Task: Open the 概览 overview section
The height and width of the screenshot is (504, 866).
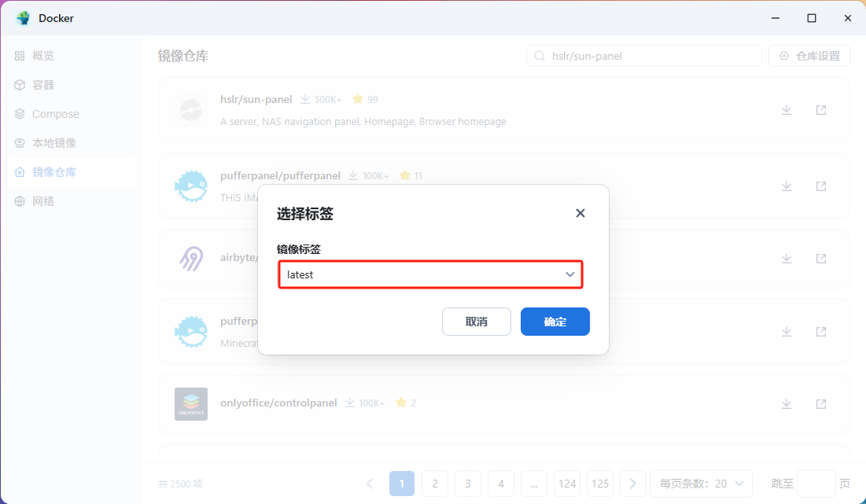Action: [72, 56]
